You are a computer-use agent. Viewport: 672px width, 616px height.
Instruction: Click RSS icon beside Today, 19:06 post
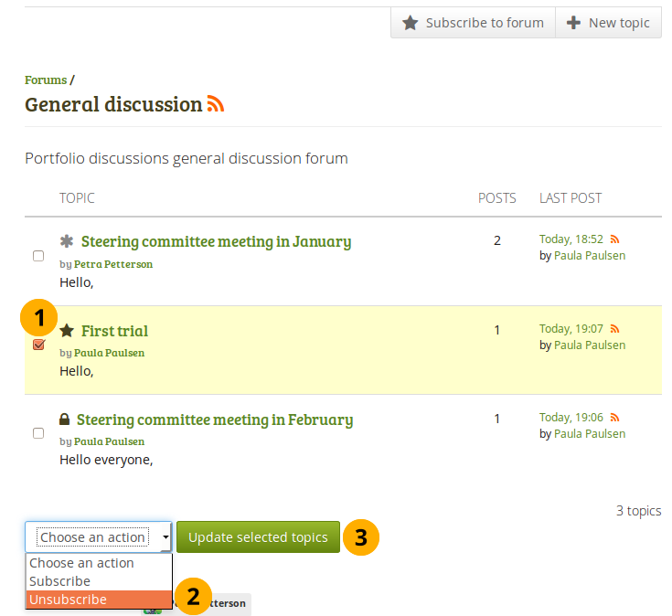pos(615,418)
